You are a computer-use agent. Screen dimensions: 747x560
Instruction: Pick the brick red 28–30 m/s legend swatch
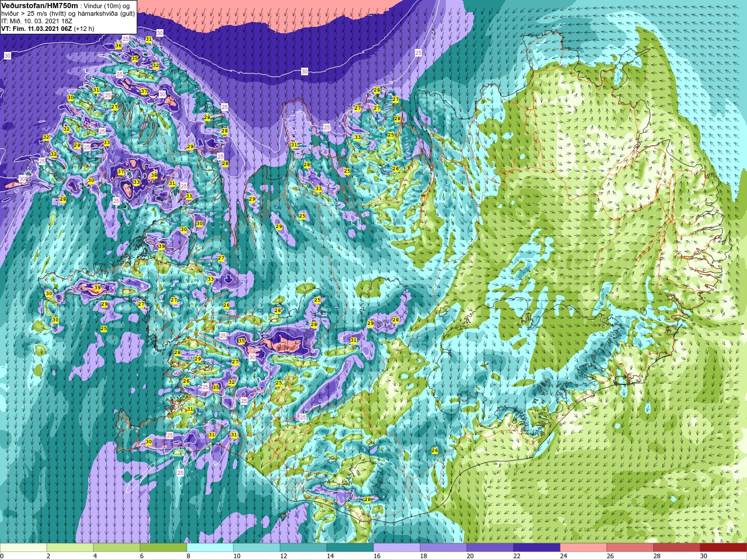point(677,548)
